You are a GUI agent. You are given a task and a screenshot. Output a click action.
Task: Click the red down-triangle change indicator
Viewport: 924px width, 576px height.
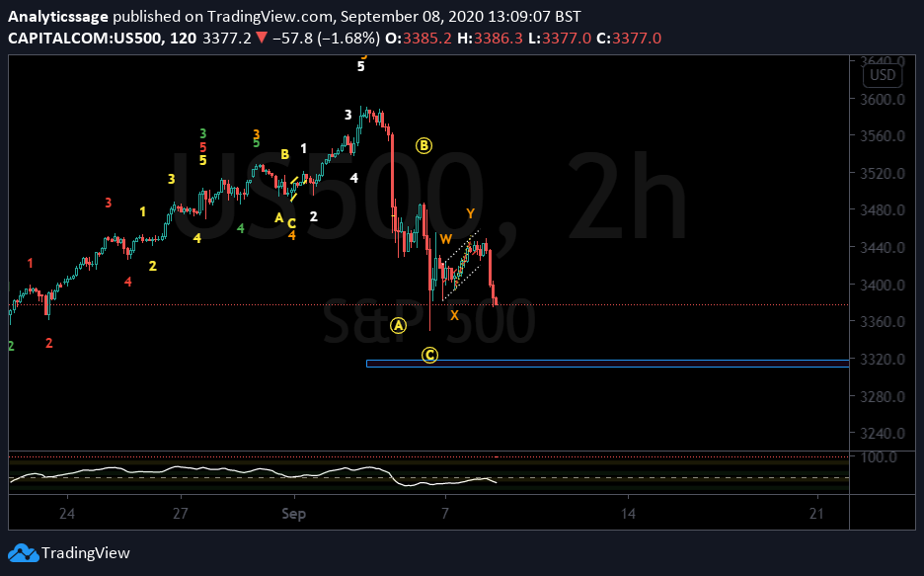262,39
